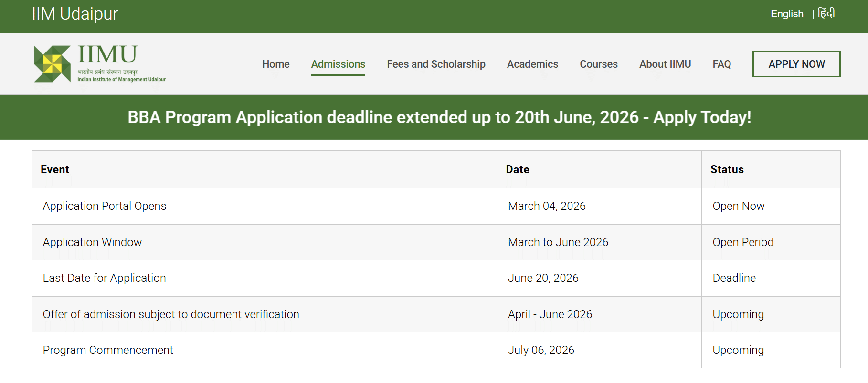Switch language to English
Image resolution: width=868 pixels, height=383 pixels.
787,14
